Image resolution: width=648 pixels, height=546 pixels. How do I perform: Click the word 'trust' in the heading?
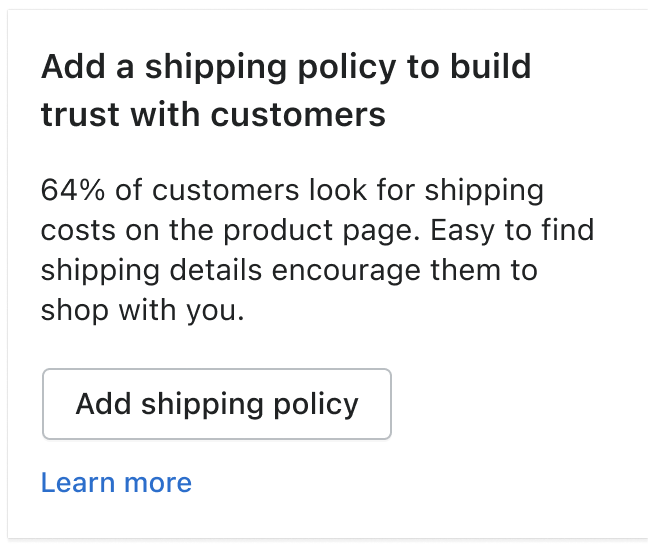(x=80, y=114)
